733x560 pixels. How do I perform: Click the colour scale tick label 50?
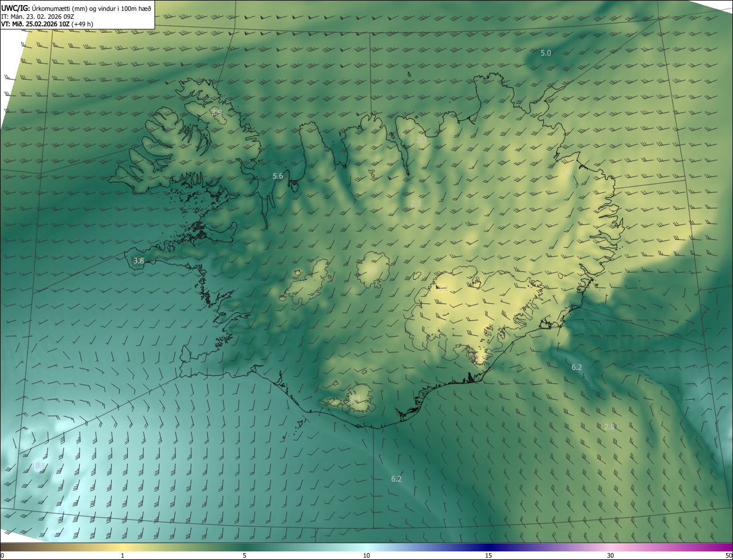tap(728, 555)
